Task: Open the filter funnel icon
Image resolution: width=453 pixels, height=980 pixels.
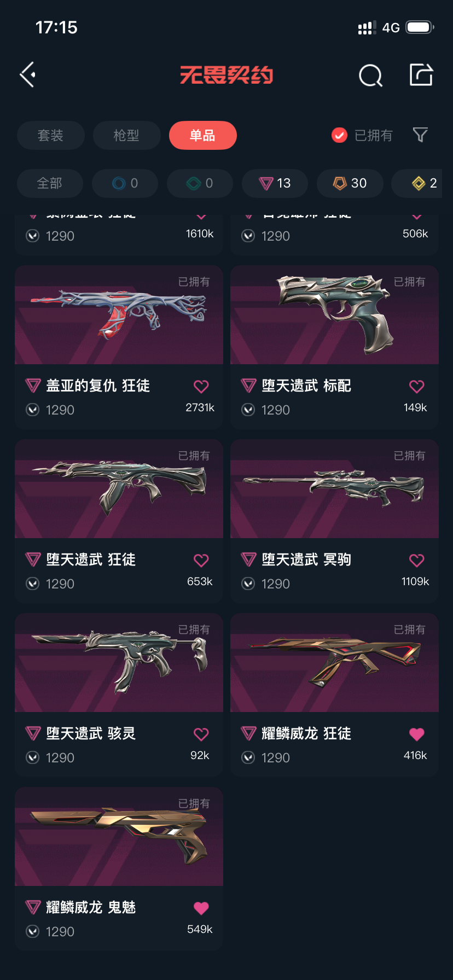Action: 420,135
